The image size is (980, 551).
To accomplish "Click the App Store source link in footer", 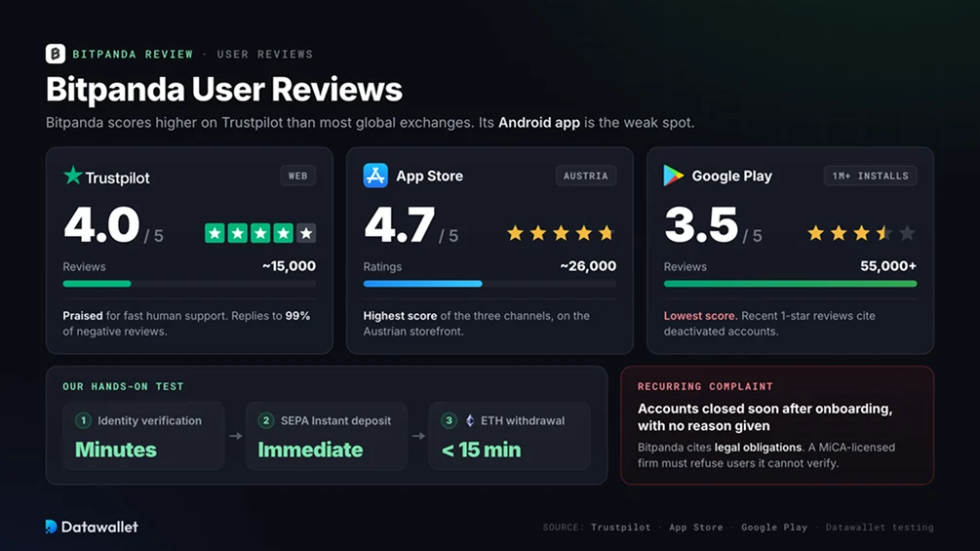I will [x=695, y=528].
